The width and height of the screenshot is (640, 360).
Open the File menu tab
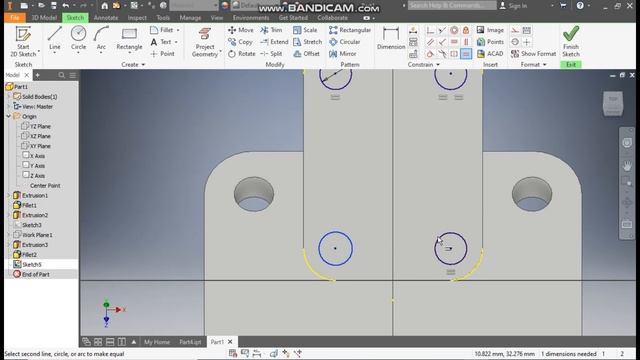(15, 18)
